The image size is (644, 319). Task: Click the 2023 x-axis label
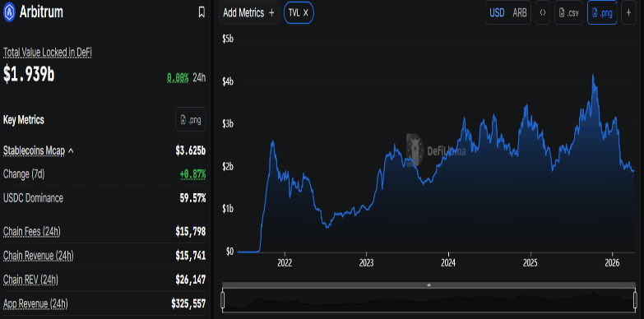(366, 262)
